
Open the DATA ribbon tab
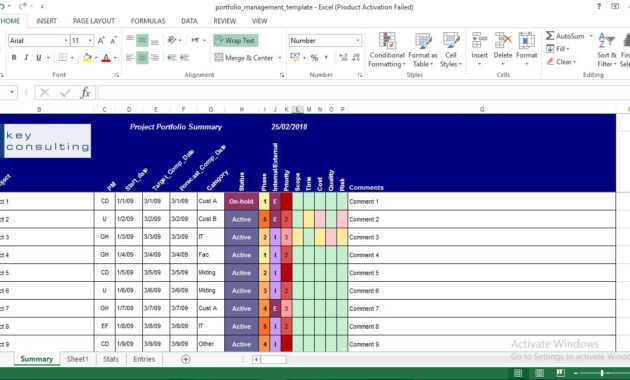click(189, 21)
